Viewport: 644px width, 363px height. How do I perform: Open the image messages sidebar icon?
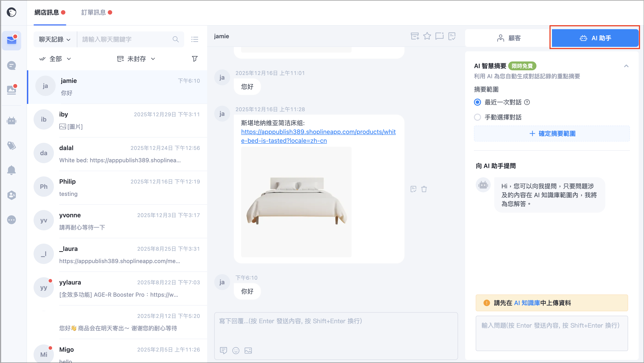(x=11, y=90)
